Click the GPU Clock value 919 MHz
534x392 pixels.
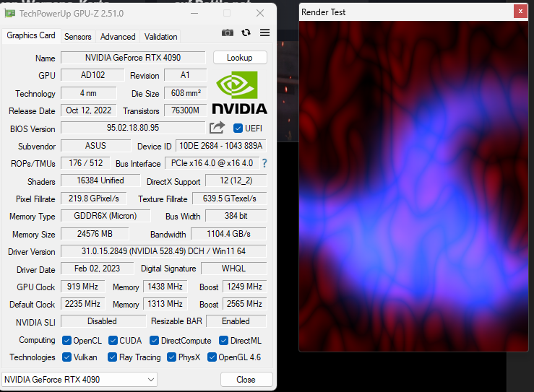(83, 287)
